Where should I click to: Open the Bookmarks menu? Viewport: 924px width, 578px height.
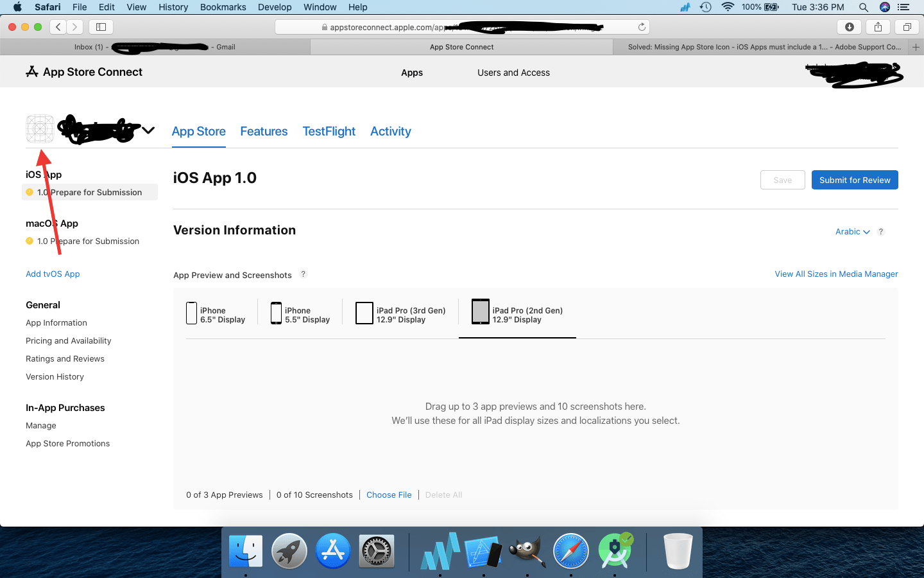(223, 7)
